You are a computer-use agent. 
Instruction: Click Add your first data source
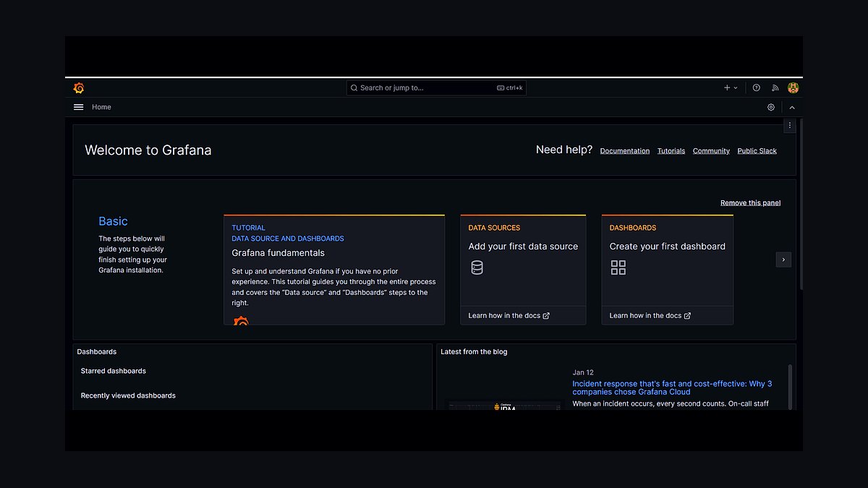523,247
